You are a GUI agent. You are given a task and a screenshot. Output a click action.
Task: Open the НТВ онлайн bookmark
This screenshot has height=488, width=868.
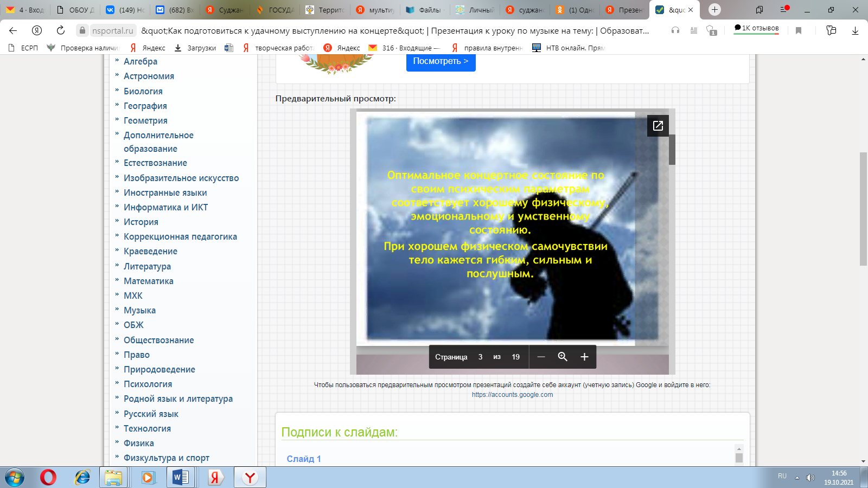(569, 48)
